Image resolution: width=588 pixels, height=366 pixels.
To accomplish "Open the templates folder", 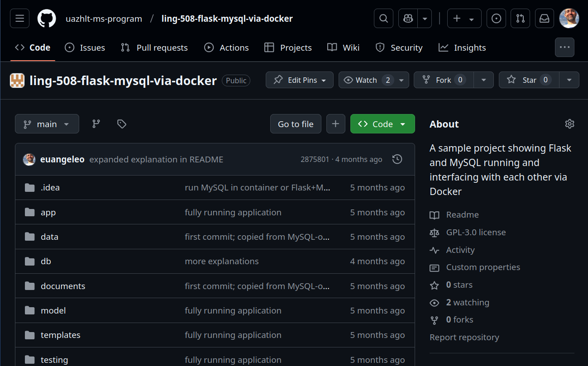I will (61, 335).
